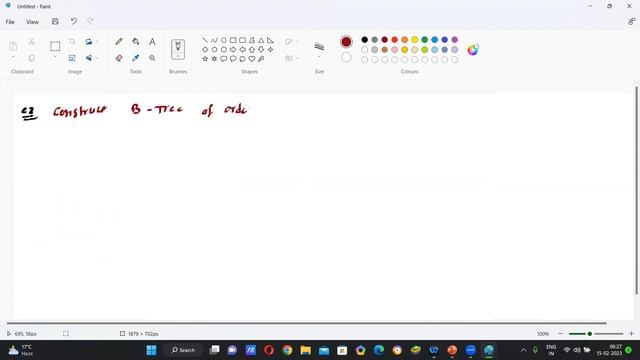Screen dimensions: 640x360
Task: Click the weather widget showing Haze
Action: pyautogui.click(x=20, y=350)
